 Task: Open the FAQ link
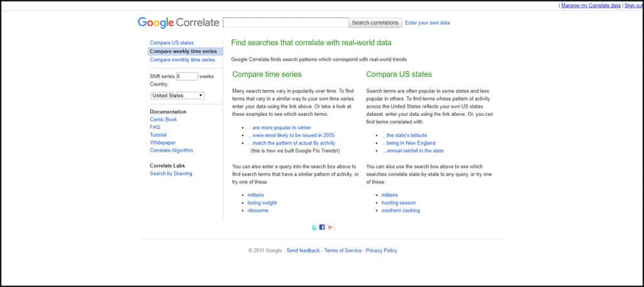click(x=155, y=128)
